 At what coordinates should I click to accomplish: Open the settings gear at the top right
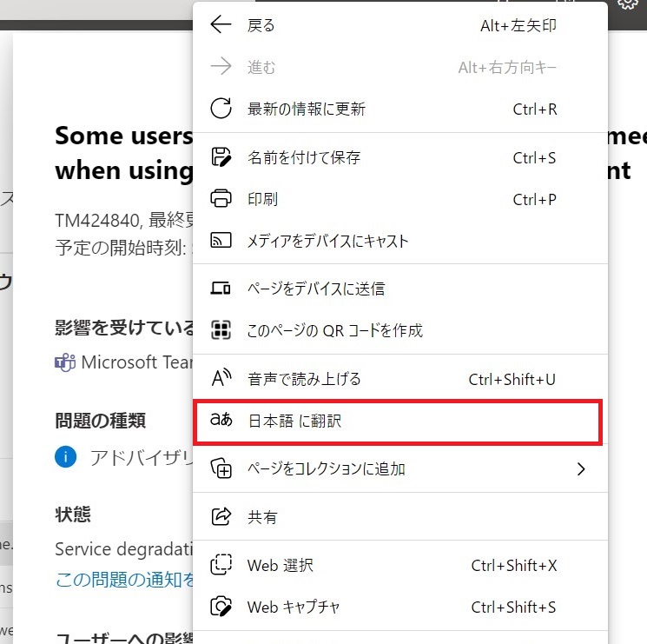pyautogui.click(x=627, y=5)
